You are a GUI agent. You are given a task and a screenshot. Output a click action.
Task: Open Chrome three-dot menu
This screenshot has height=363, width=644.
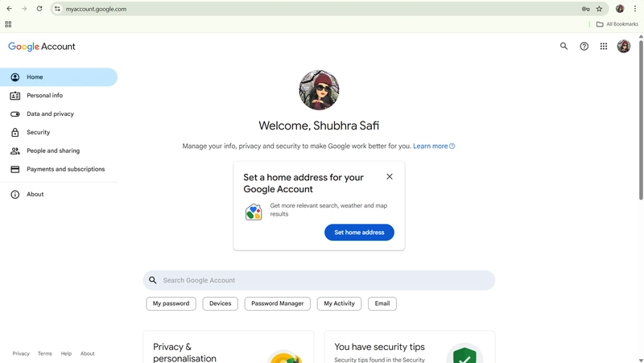click(x=634, y=9)
